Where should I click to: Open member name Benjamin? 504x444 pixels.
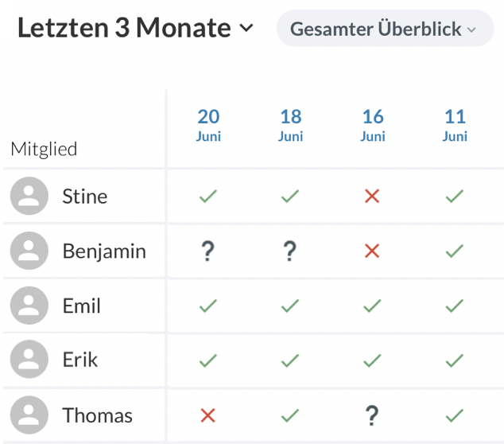click(104, 251)
